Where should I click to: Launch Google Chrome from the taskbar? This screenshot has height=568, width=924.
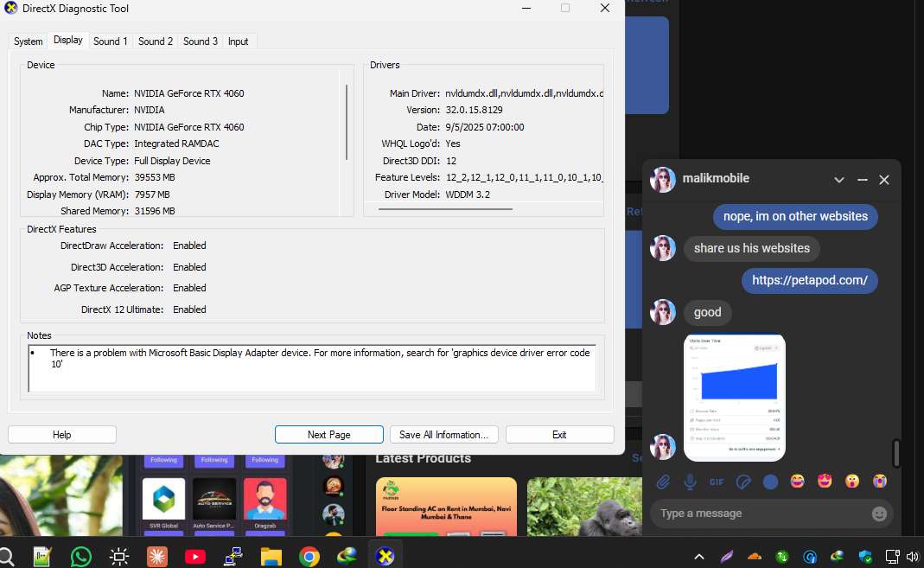[309, 556]
